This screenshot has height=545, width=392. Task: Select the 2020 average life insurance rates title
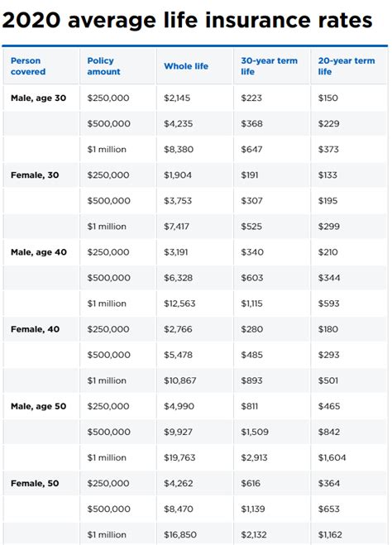tap(187, 20)
